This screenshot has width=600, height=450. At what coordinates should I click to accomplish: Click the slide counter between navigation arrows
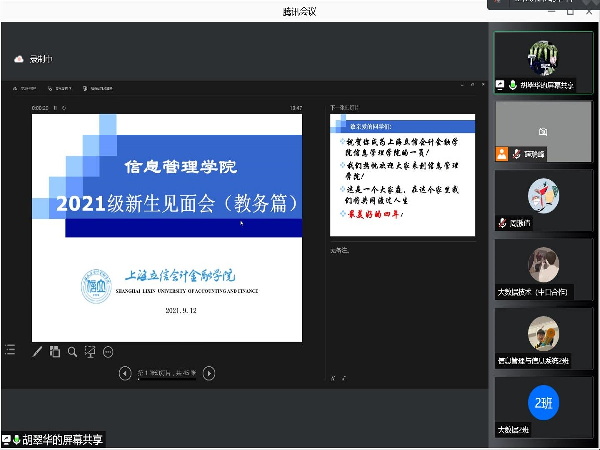point(167,373)
